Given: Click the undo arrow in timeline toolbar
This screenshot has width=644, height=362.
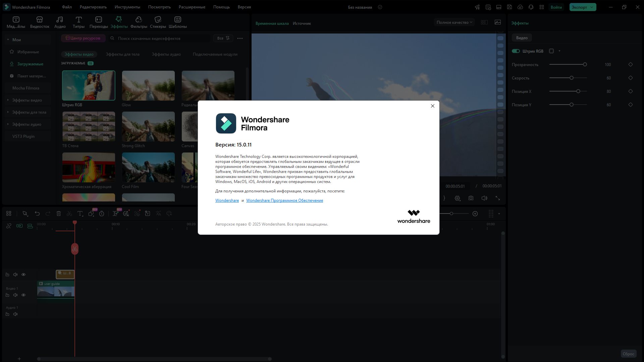Looking at the screenshot, I should coord(37,214).
